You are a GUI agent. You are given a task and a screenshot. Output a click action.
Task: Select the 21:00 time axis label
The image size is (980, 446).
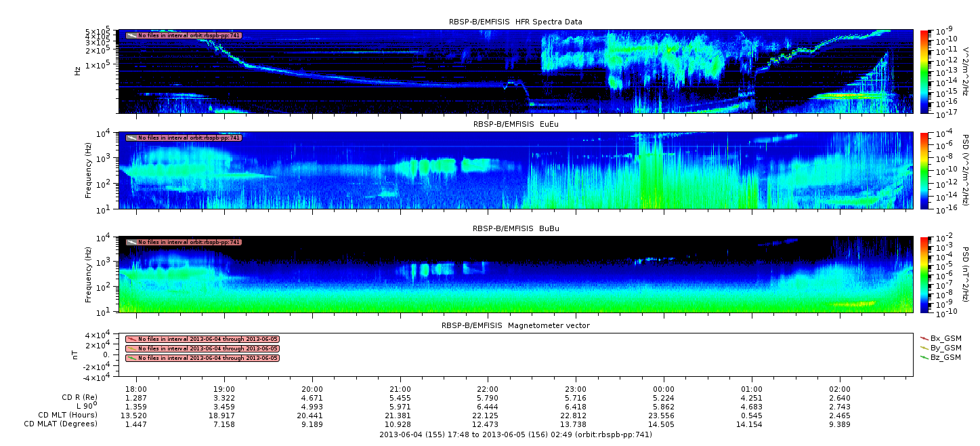click(400, 389)
